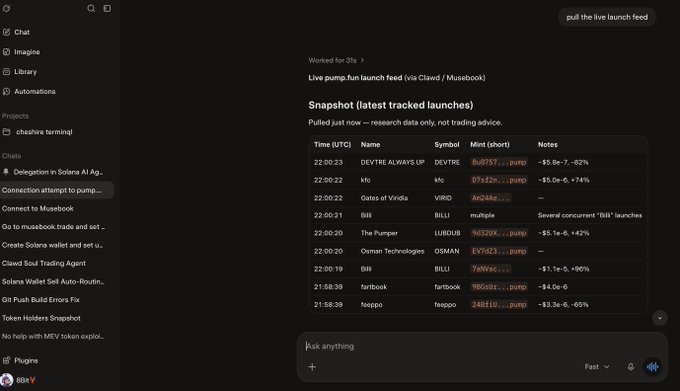Focus the Ask anything input field
This screenshot has height=391, width=680.
[x=481, y=346]
